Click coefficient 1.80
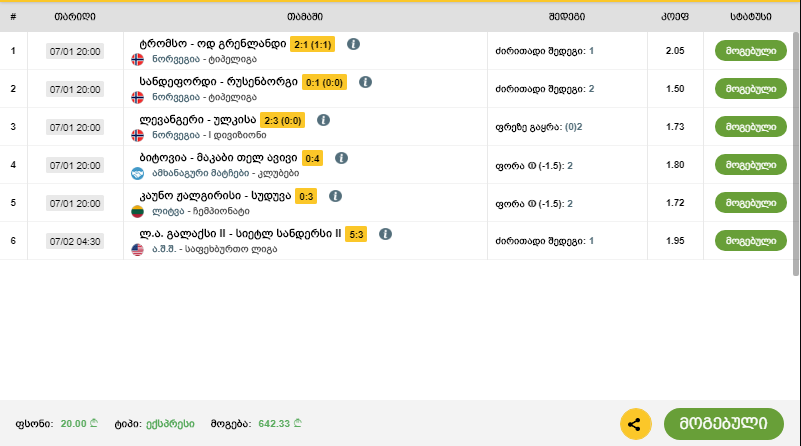 pos(675,165)
